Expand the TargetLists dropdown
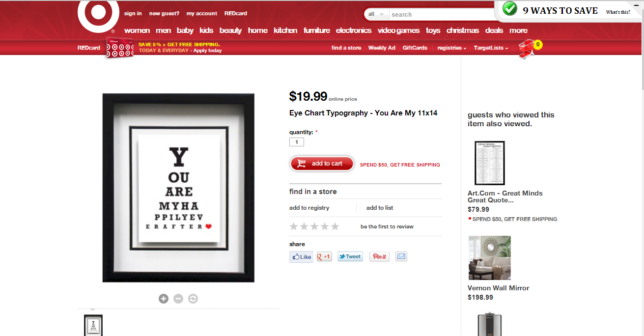The width and height of the screenshot is (644, 336). tap(491, 48)
